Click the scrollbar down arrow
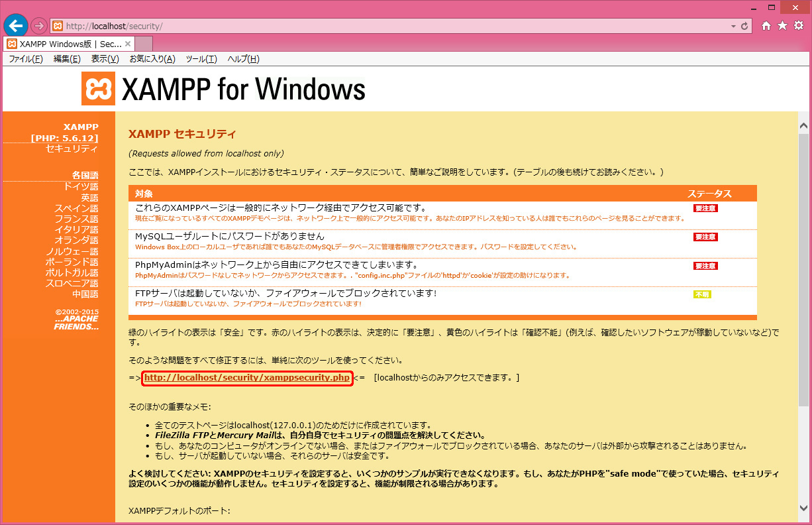The height and width of the screenshot is (525, 812). (803, 508)
